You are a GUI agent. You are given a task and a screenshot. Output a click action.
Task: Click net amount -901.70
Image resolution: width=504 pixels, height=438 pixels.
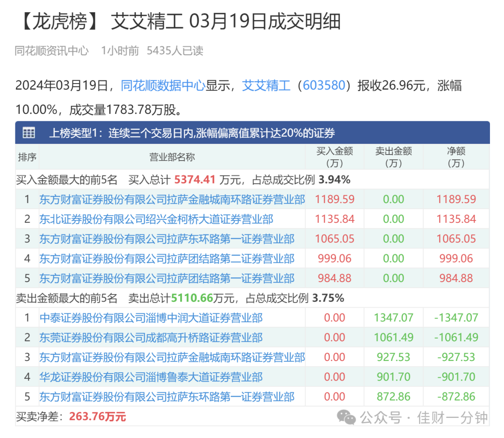click(x=456, y=377)
